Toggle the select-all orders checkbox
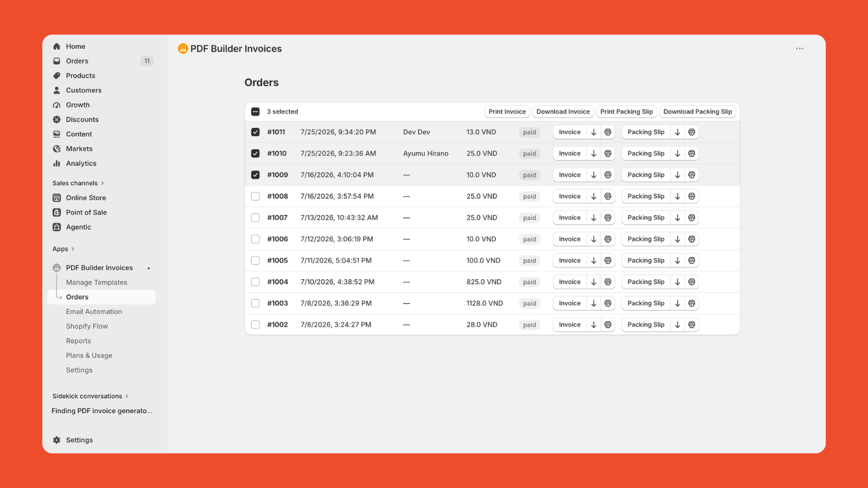 pos(256,112)
